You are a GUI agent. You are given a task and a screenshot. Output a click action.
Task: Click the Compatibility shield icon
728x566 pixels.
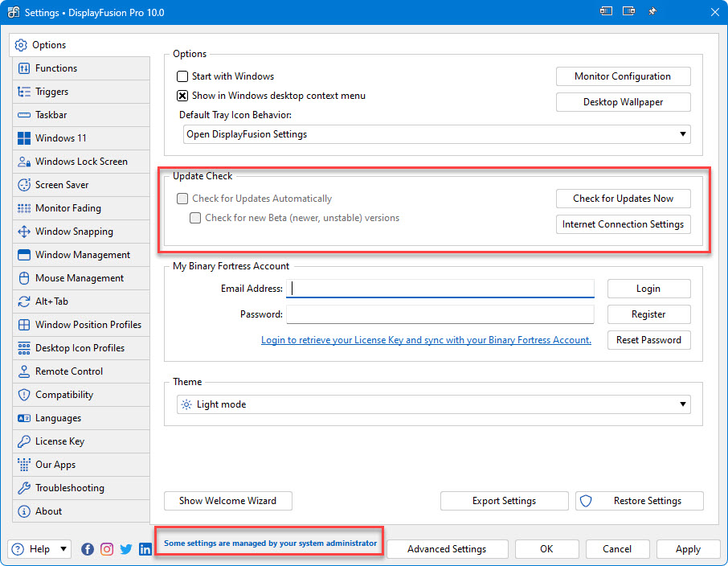tap(23, 395)
